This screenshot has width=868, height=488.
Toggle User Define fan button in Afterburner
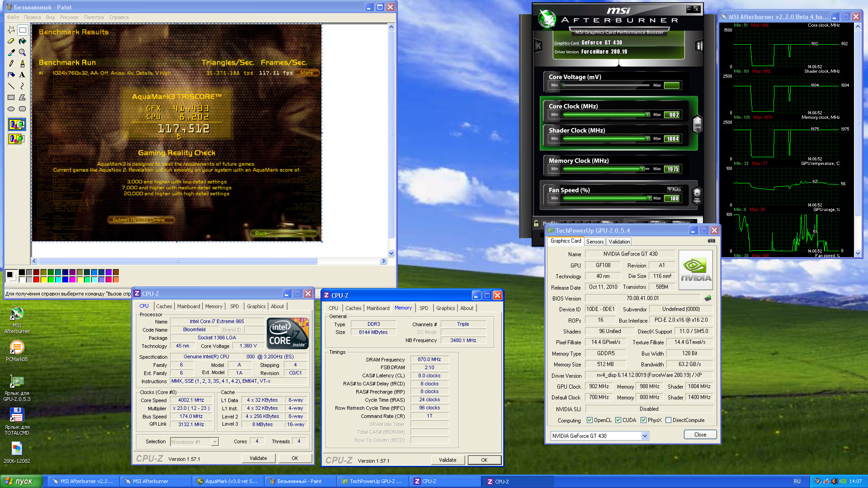pyautogui.click(x=697, y=196)
